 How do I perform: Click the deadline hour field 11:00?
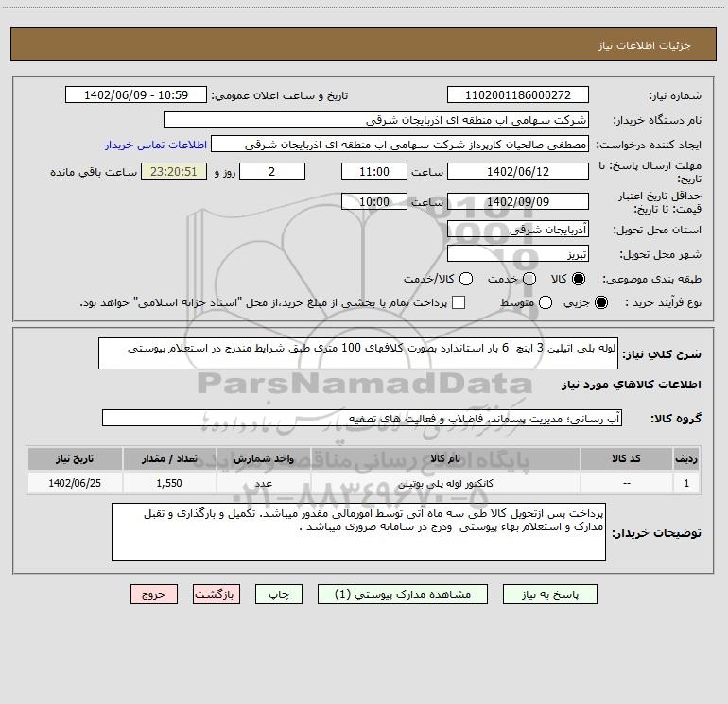point(374,171)
